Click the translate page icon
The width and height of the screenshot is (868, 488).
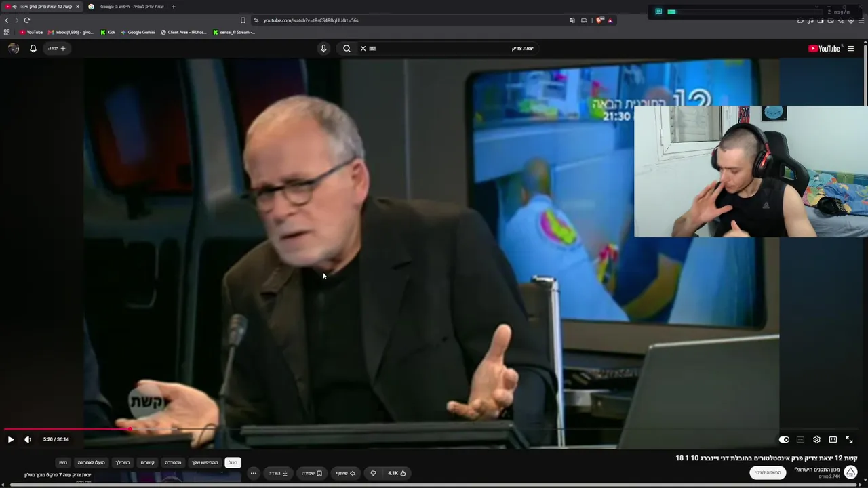pyautogui.click(x=572, y=20)
